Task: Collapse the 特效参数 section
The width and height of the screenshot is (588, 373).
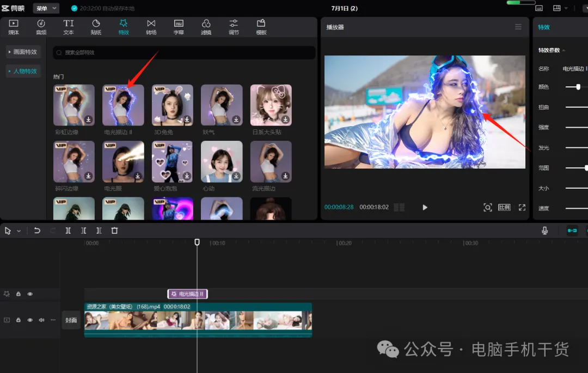Action: (563, 50)
